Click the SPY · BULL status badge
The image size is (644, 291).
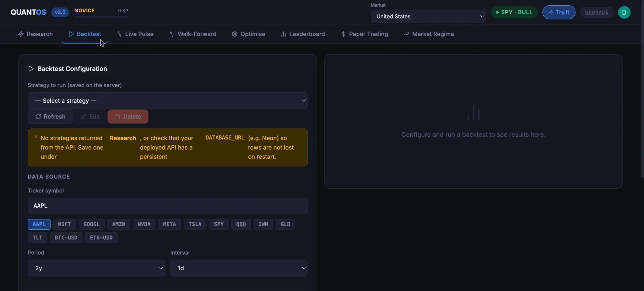click(514, 12)
